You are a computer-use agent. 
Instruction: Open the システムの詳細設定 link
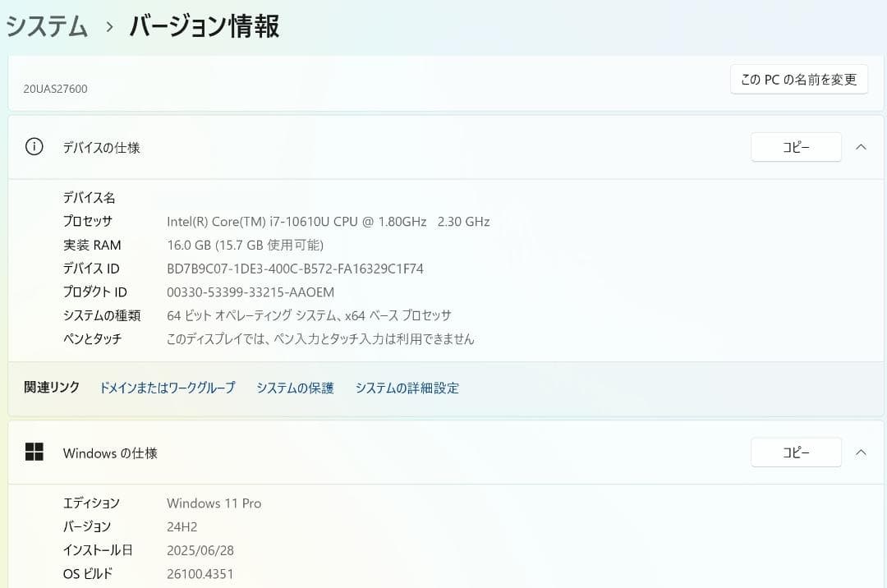407,388
